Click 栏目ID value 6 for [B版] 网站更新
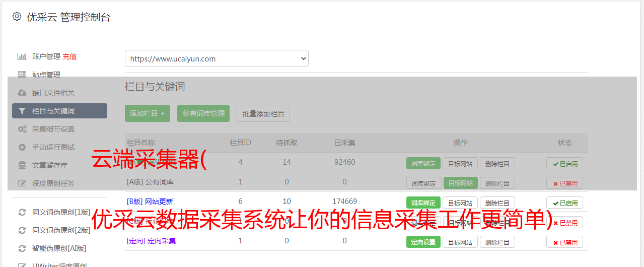Viewport: 644px width, 267px height. [x=240, y=202]
